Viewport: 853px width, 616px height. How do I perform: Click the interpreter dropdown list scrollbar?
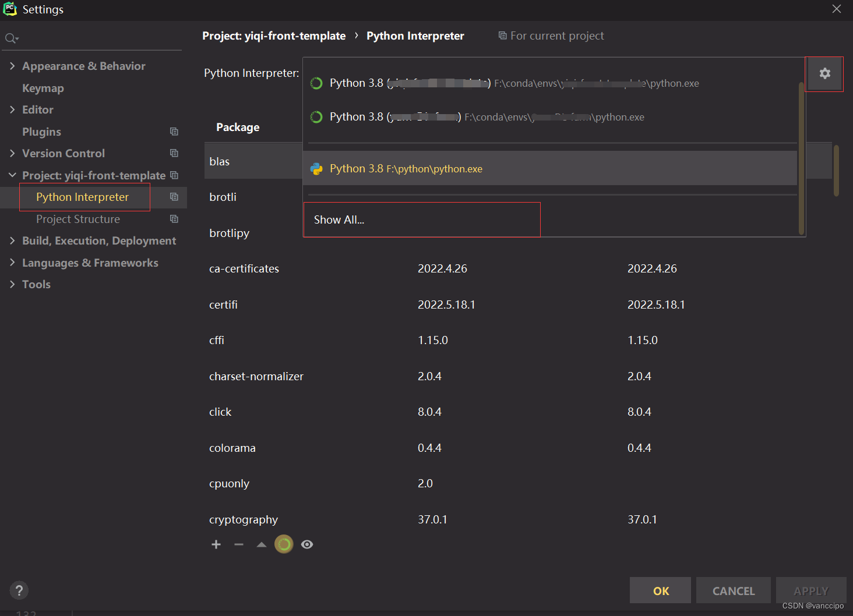[x=801, y=157]
